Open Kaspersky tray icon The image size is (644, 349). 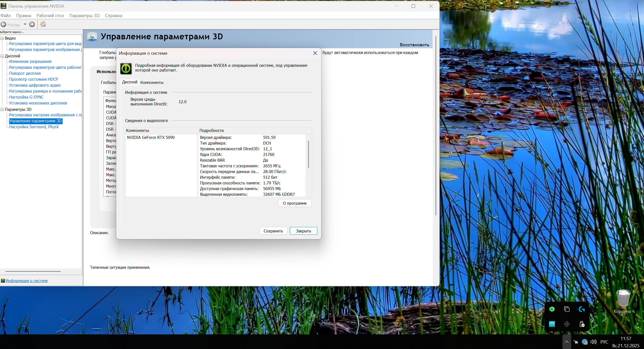click(x=552, y=309)
